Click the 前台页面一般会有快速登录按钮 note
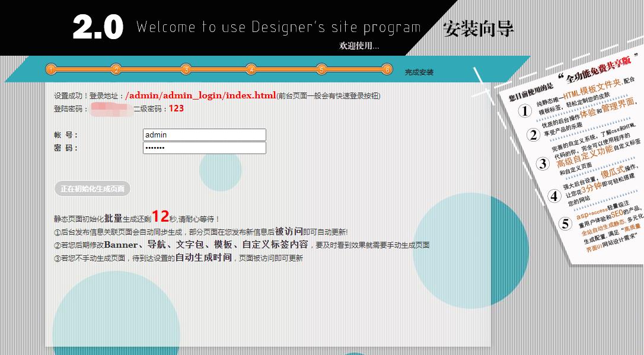The image size is (644, 355). point(328,96)
